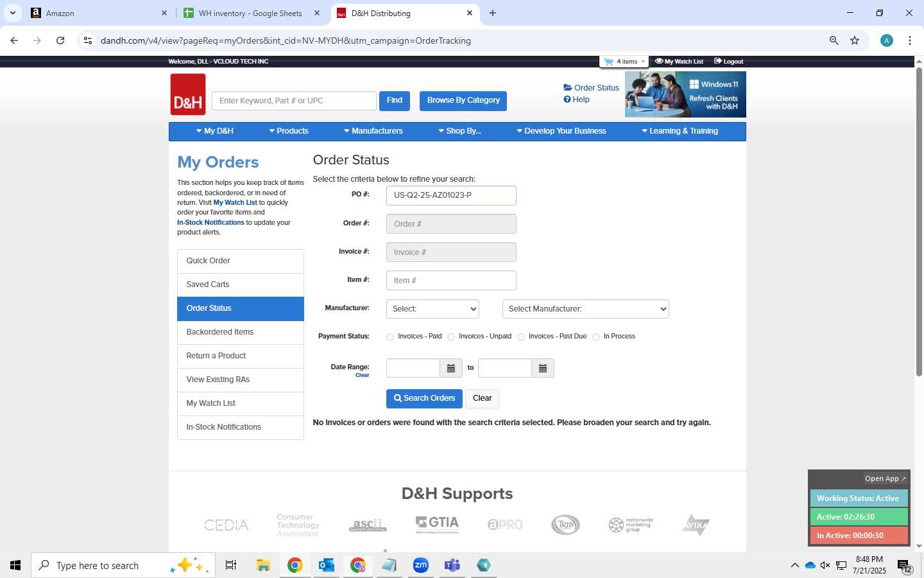Click the In-Stock Notifications text link

[x=210, y=222]
